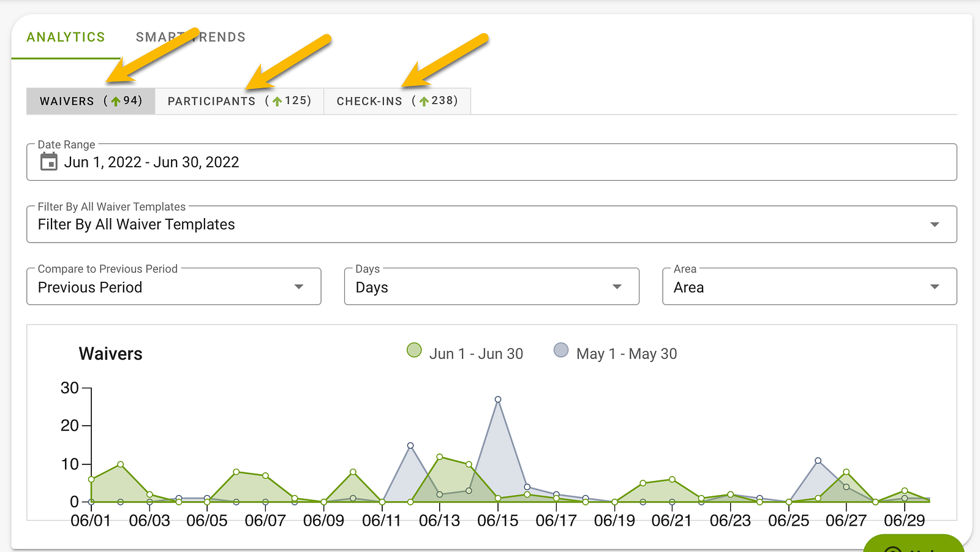Switch to the Smart Trends tab
Screen dimensions: 980x552
tap(190, 37)
